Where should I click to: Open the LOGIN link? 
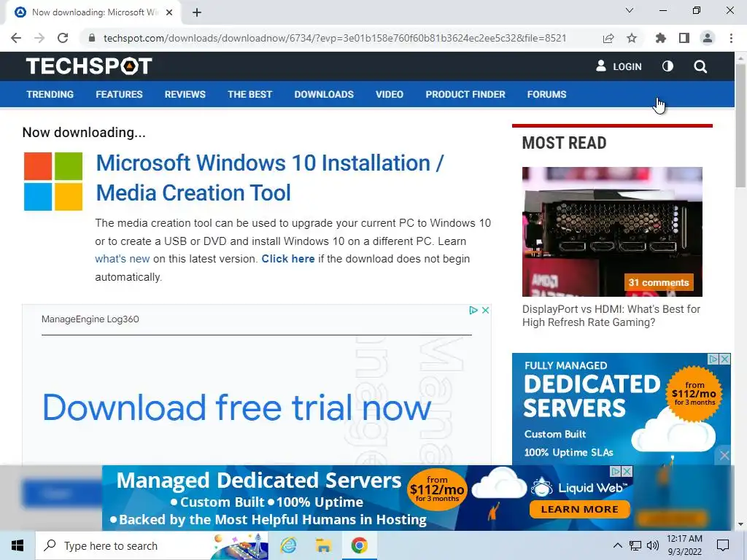pyautogui.click(x=619, y=66)
